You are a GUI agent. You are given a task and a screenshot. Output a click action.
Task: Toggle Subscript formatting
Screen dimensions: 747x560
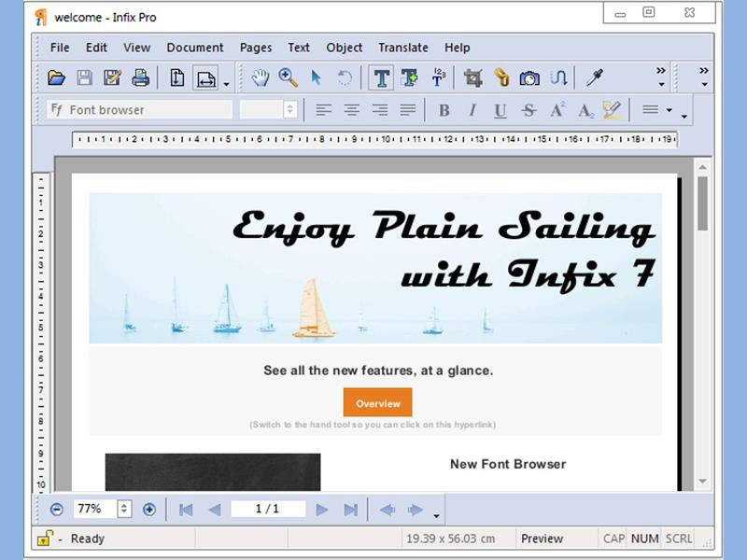585,111
